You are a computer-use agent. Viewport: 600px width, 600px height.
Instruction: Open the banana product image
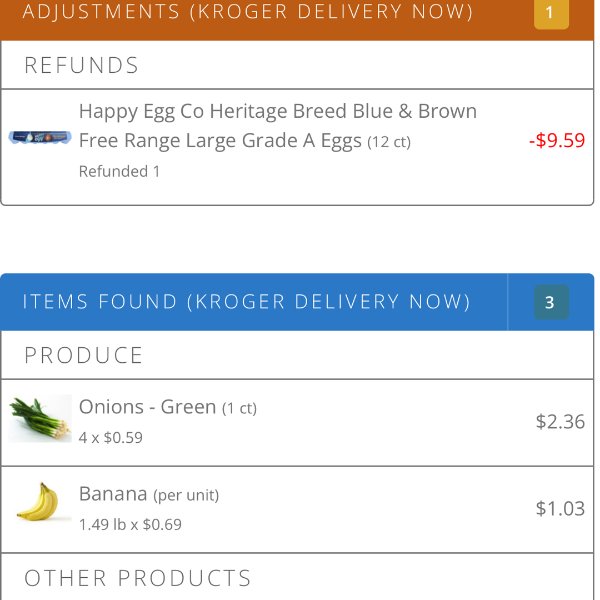pyautogui.click(x=40, y=501)
